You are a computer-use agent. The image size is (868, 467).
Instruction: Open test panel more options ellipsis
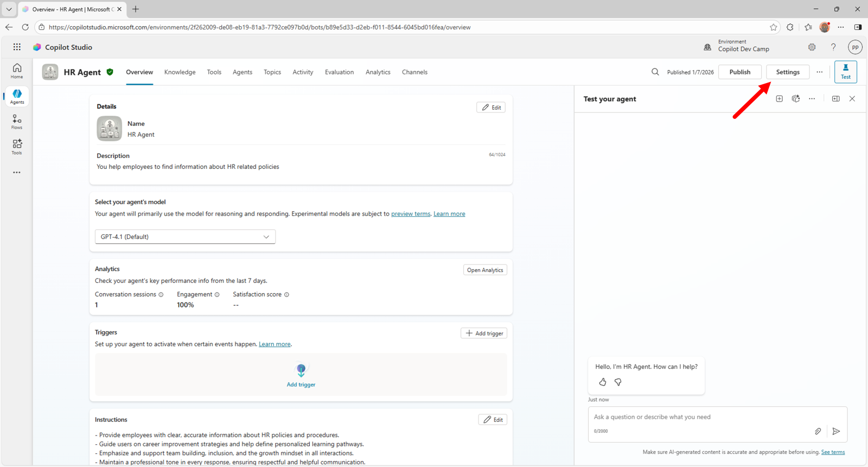point(812,99)
